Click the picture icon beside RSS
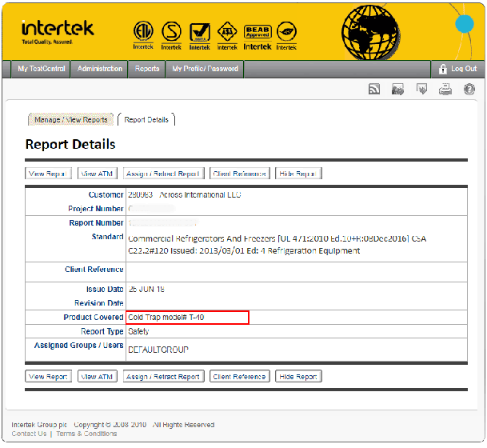Viewport: 487px width, 448px height. click(397, 90)
